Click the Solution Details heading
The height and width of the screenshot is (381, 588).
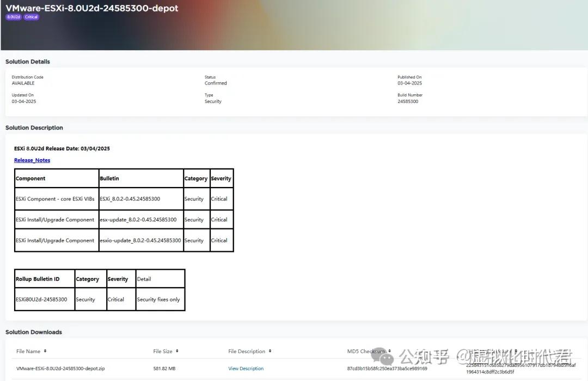coord(28,62)
